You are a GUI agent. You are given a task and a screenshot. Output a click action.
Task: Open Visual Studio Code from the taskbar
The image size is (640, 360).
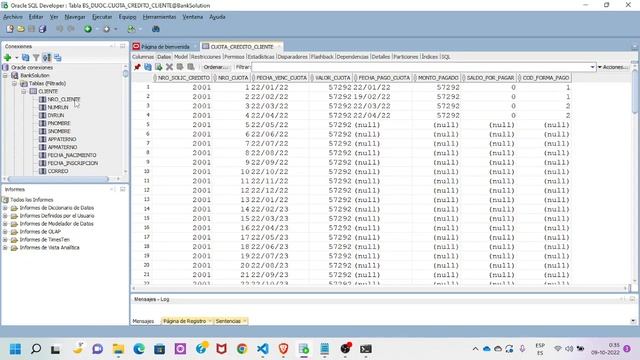click(262, 349)
